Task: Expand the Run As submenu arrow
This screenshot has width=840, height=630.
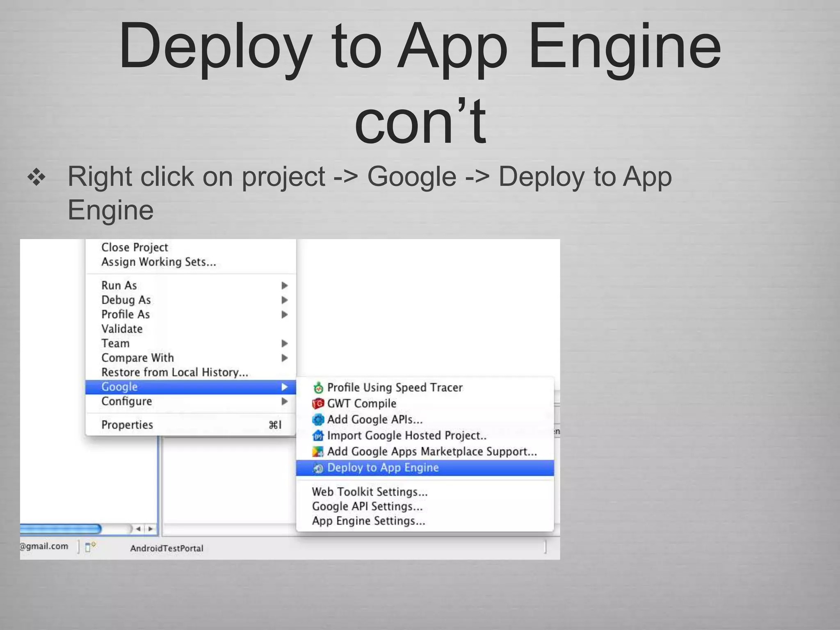Action: pyautogui.click(x=284, y=285)
